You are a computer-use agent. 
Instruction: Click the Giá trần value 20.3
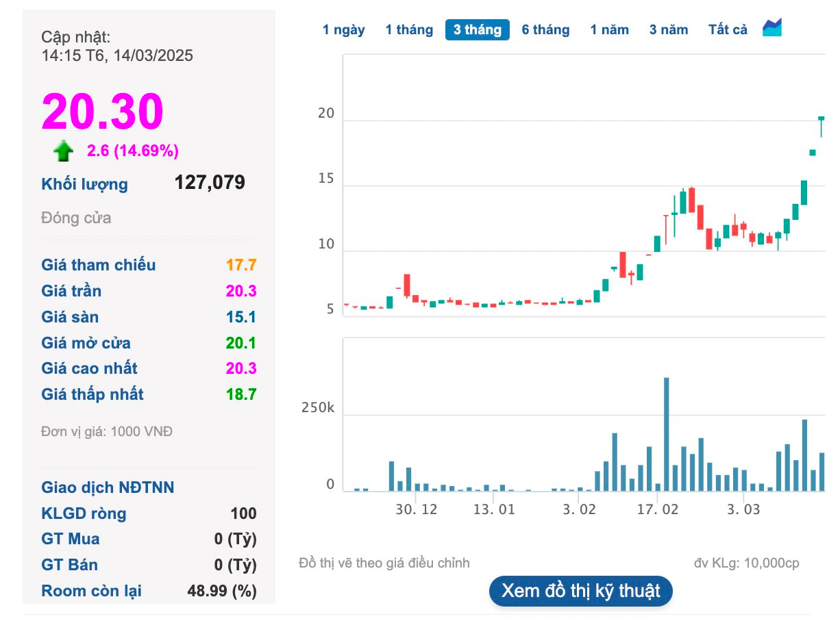tap(241, 291)
